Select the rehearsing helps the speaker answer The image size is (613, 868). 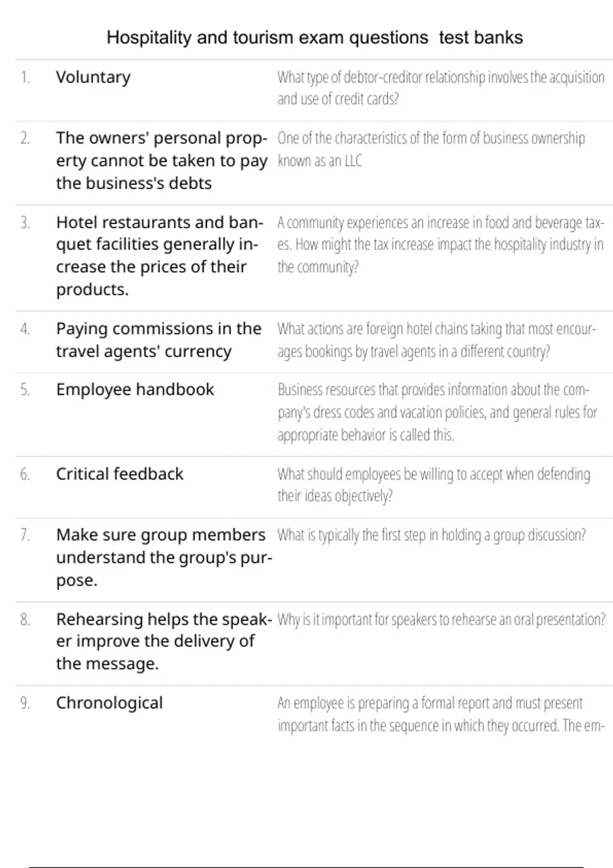pos(164,641)
